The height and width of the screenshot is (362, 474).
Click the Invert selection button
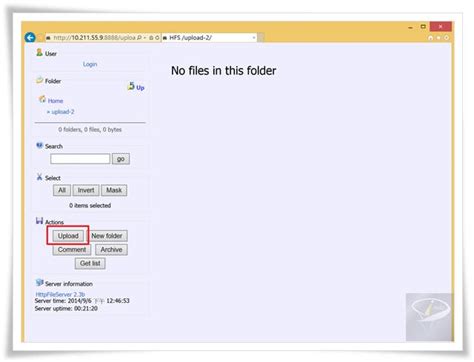[x=86, y=190]
